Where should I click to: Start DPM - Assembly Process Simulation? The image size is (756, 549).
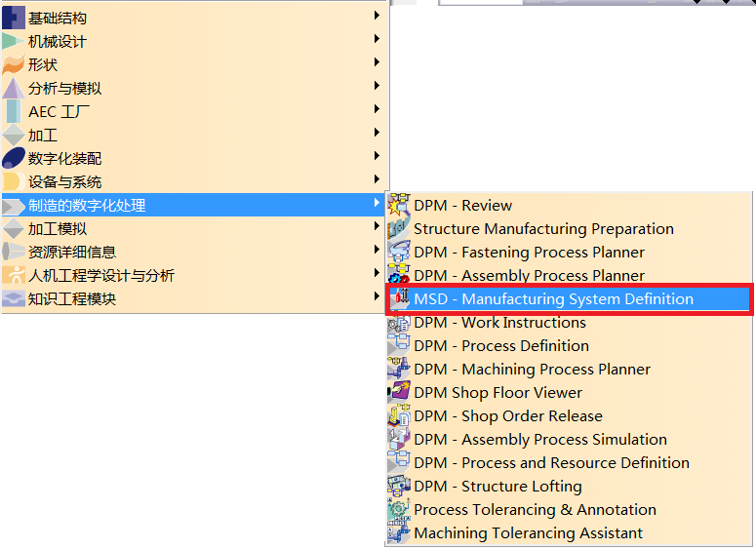570,439
